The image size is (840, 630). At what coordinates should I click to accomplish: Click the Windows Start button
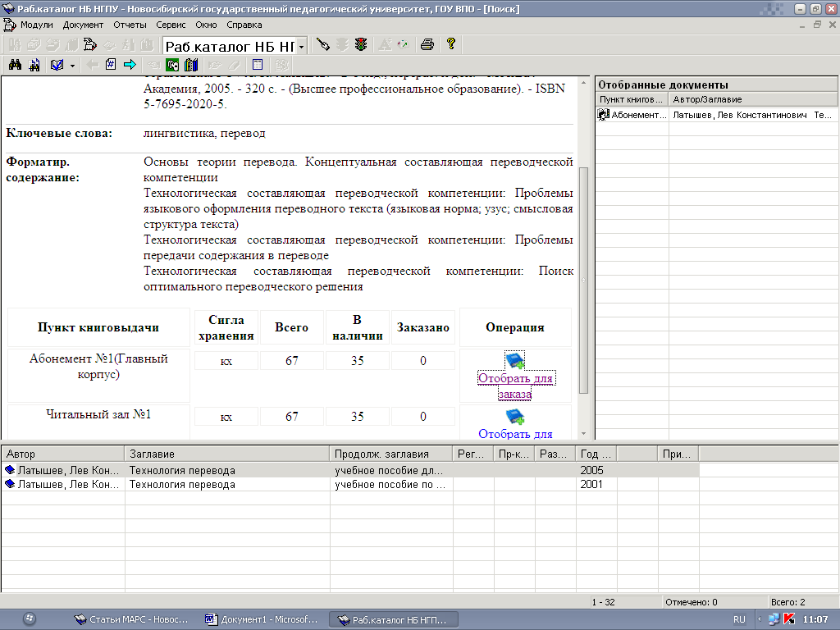[30, 619]
